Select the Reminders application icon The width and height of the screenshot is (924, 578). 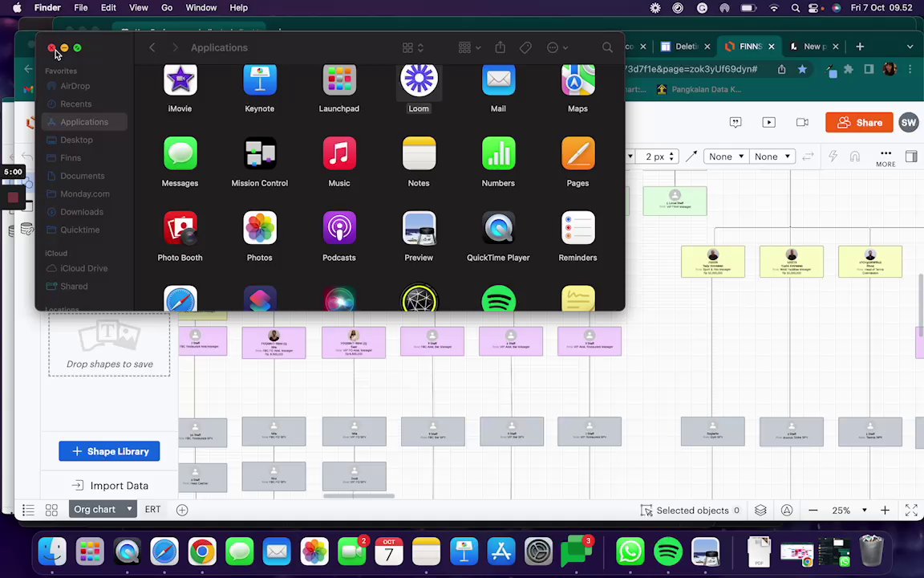pyautogui.click(x=577, y=228)
